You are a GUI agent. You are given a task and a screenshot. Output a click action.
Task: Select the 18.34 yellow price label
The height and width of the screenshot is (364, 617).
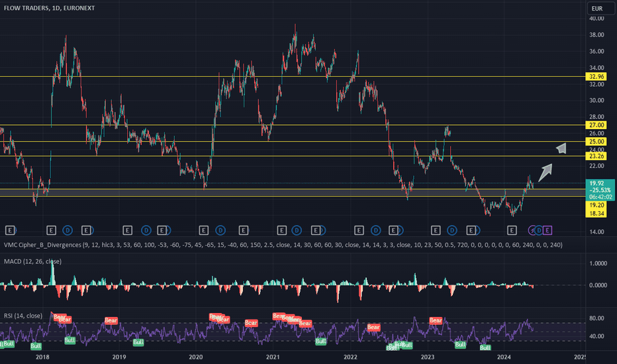(596, 214)
